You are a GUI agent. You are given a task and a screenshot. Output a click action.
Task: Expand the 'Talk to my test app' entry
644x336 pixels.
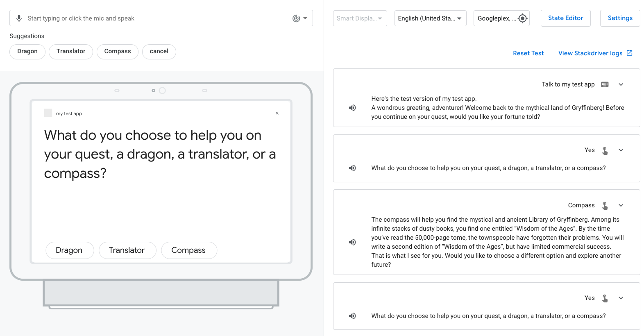coord(621,84)
